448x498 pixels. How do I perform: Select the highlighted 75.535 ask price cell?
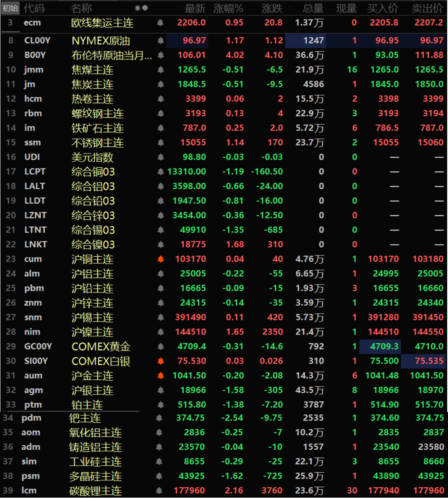423,361
